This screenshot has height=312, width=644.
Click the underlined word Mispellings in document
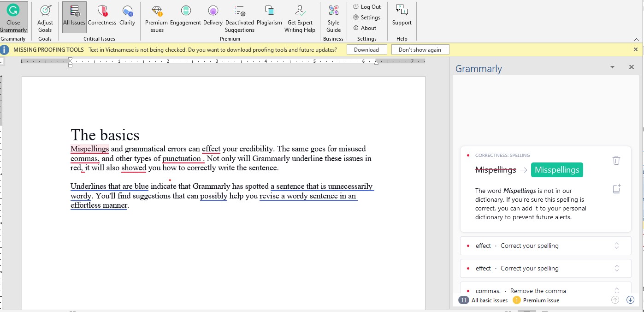pos(89,149)
